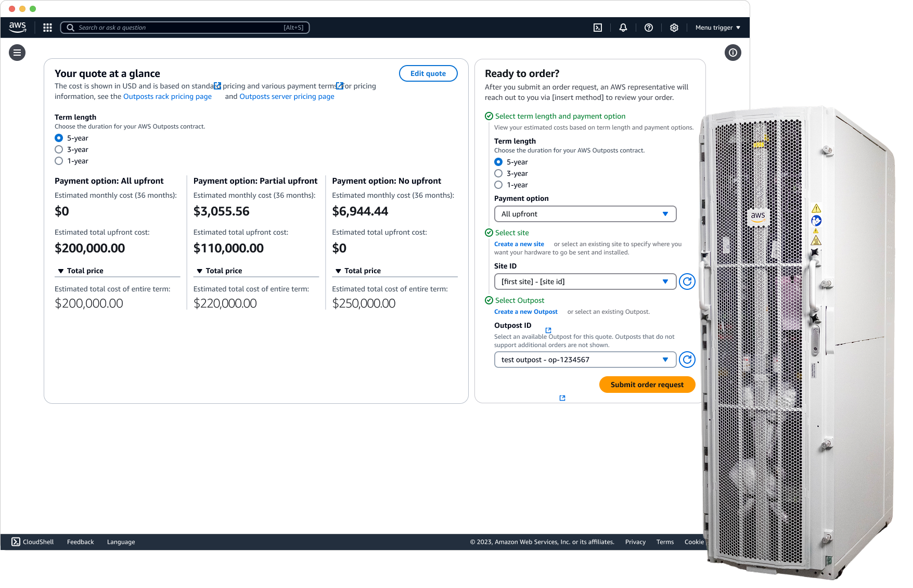This screenshot has height=588, width=913.
Task: Open the Privacy footer link
Action: tap(635, 542)
